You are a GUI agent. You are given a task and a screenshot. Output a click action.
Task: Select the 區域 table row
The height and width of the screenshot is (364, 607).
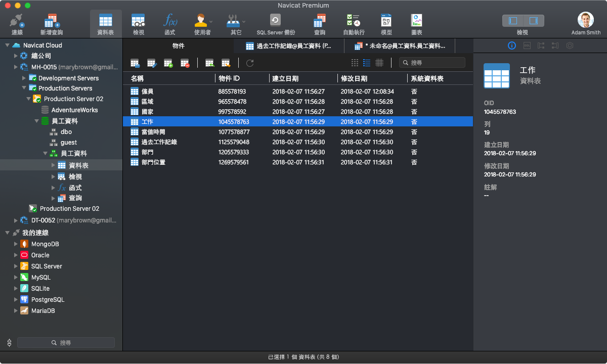298,102
